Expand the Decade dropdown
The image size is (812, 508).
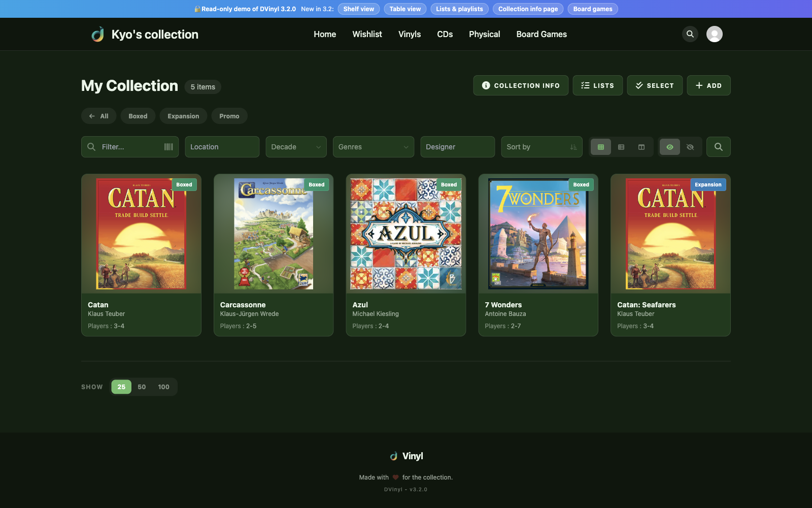point(296,147)
